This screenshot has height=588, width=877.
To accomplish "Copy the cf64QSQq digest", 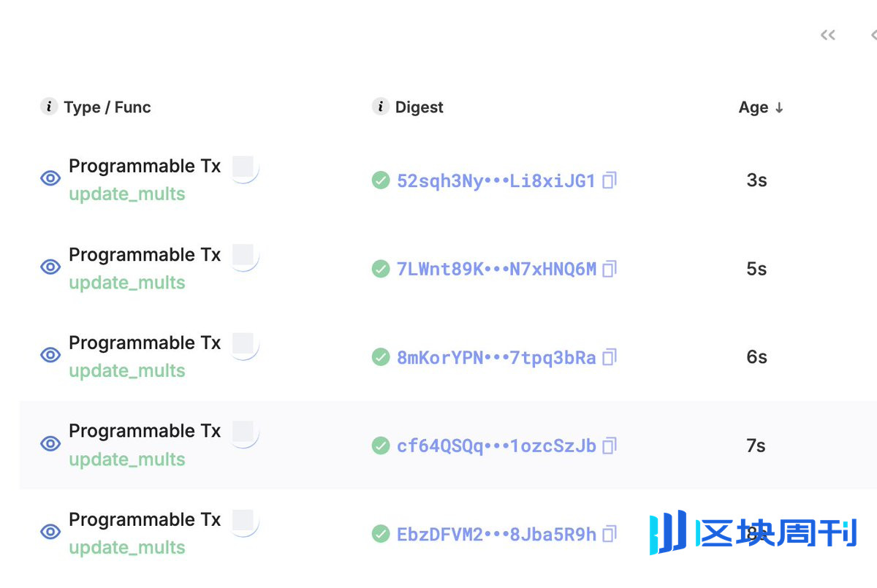I will click(x=610, y=446).
